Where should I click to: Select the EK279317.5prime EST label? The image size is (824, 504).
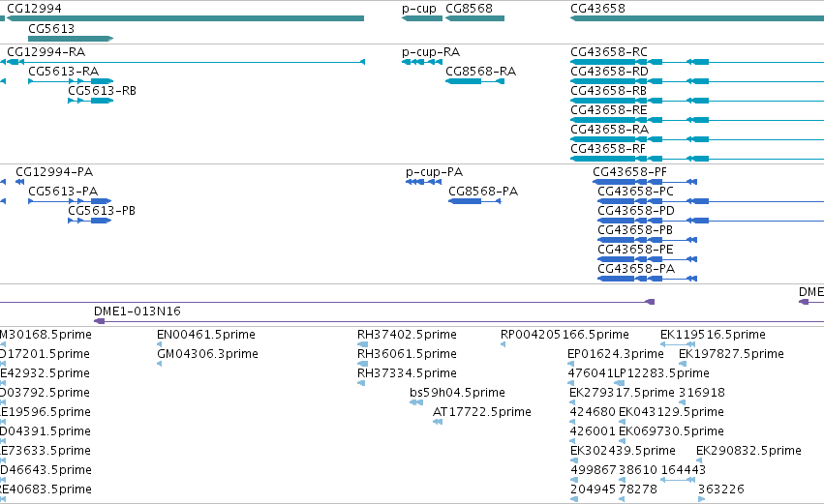point(622,393)
